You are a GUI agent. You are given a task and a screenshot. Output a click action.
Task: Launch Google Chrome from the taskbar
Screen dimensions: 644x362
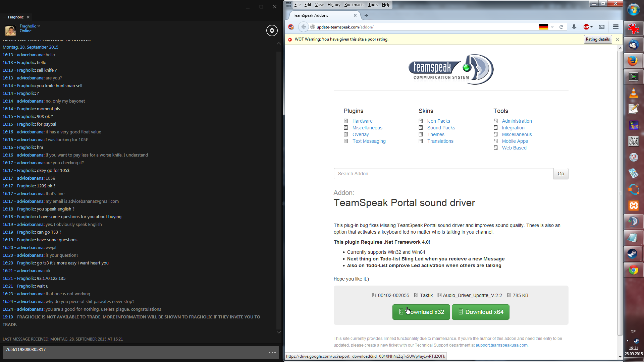(633, 270)
